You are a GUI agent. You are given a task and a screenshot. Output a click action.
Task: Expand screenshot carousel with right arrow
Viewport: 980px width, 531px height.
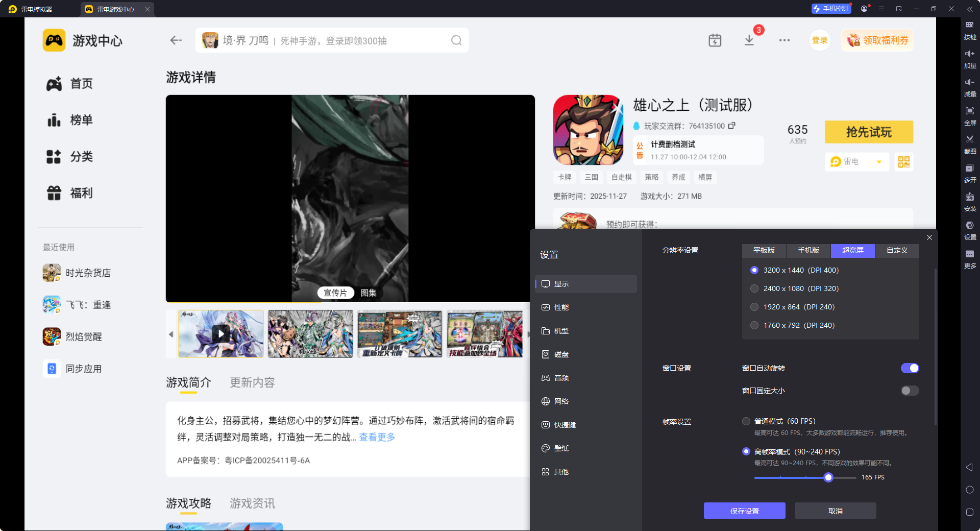(x=529, y=334)
